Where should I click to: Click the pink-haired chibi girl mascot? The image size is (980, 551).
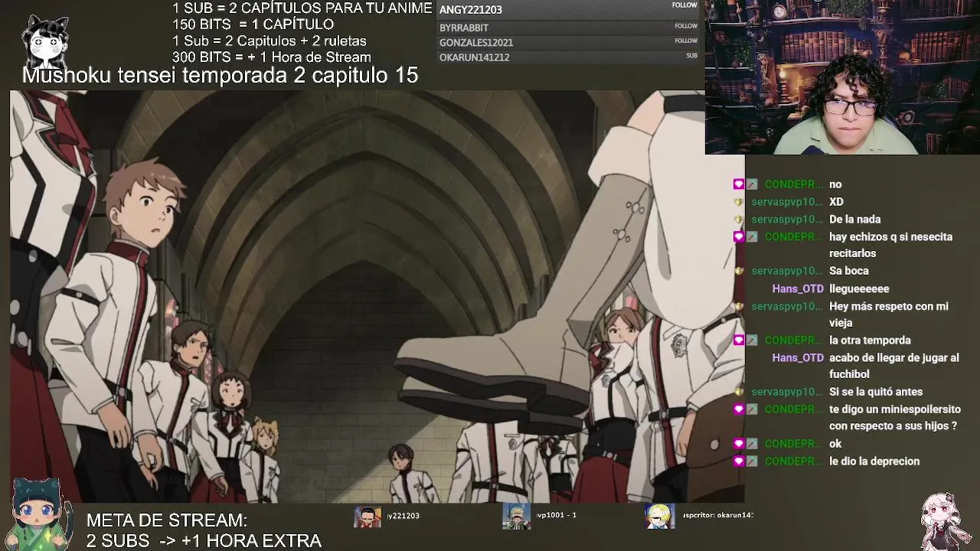940,521
